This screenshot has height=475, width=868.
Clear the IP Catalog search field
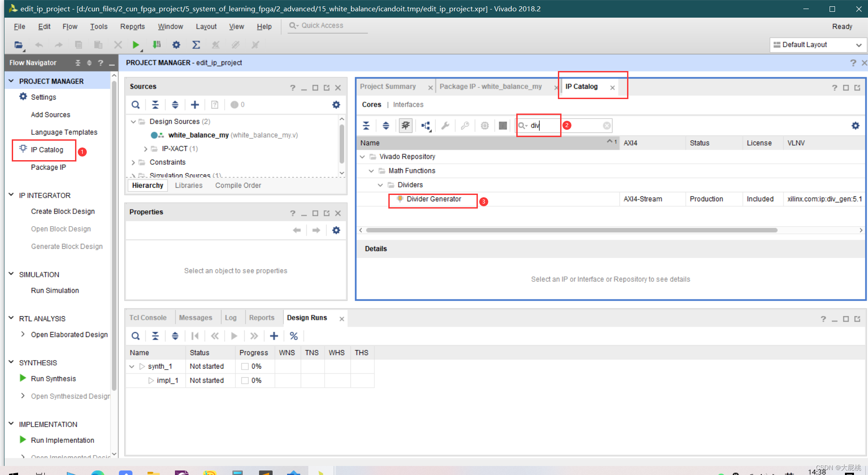pos(607,126)
